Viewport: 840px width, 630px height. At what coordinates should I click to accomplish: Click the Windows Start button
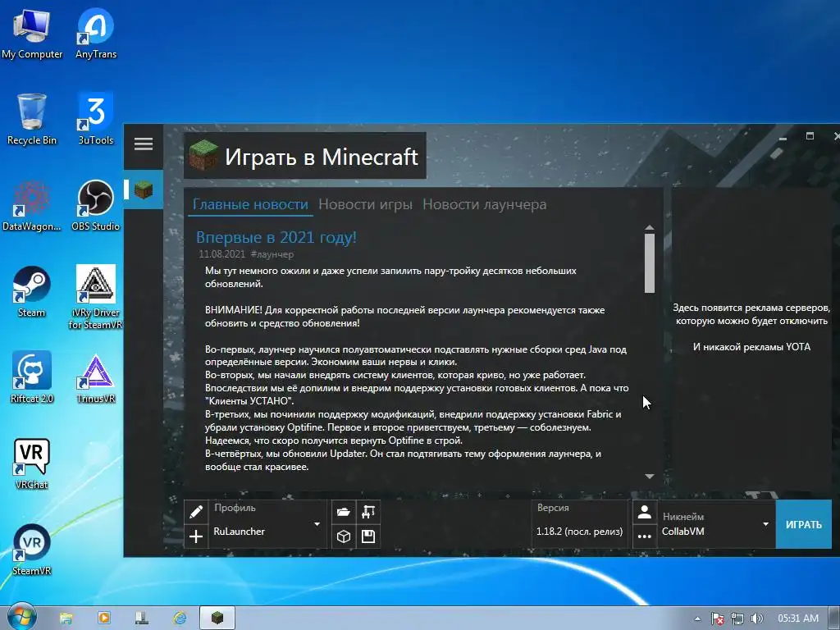point(21,617)
